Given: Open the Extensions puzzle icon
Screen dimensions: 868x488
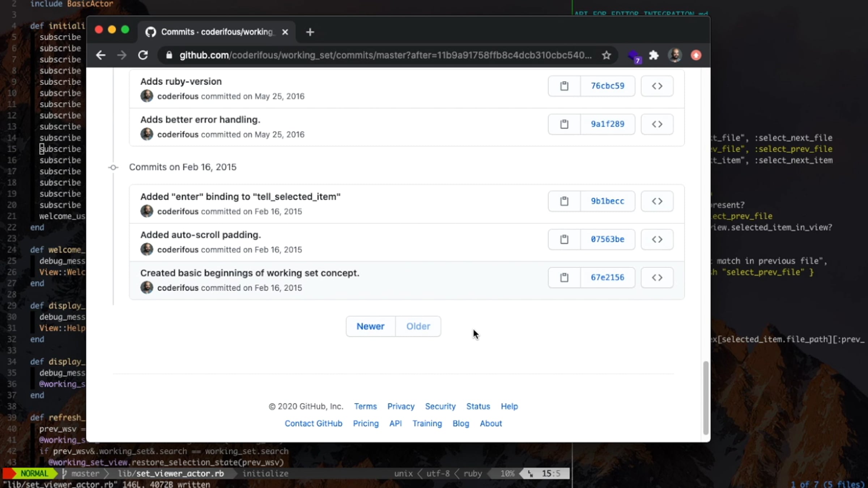Looking at the screenshot, I should 654,55.
